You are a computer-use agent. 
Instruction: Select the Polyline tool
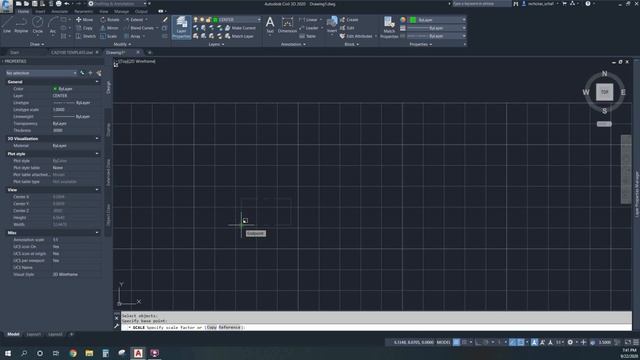[21, 24]
